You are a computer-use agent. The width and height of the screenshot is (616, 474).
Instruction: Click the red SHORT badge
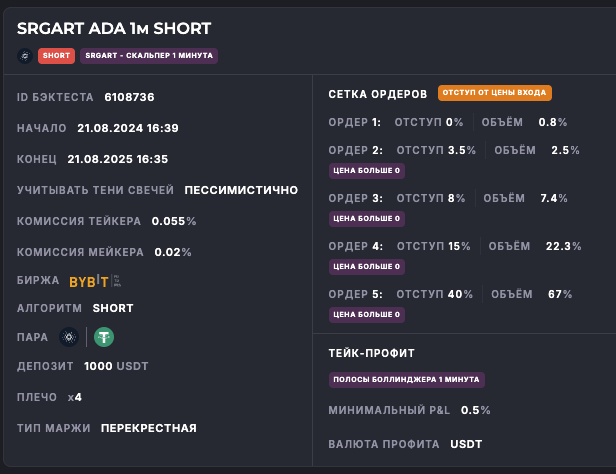coord(56,56)
